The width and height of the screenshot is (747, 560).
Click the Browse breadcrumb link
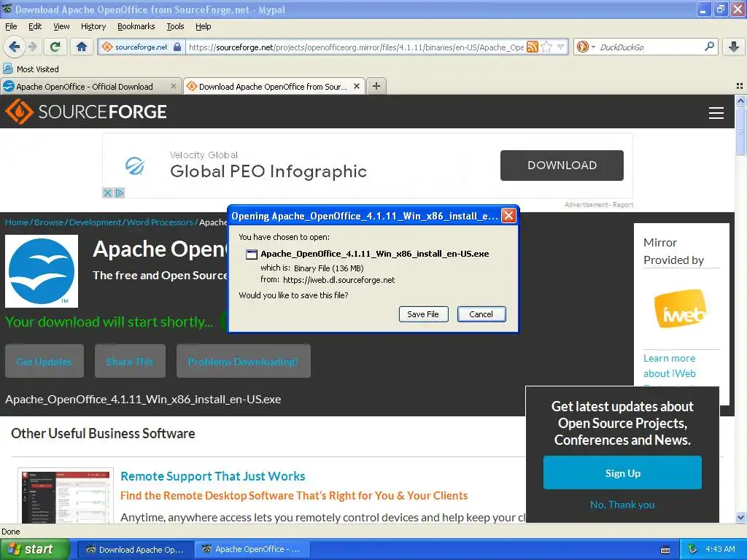click(x=49, y=222)
